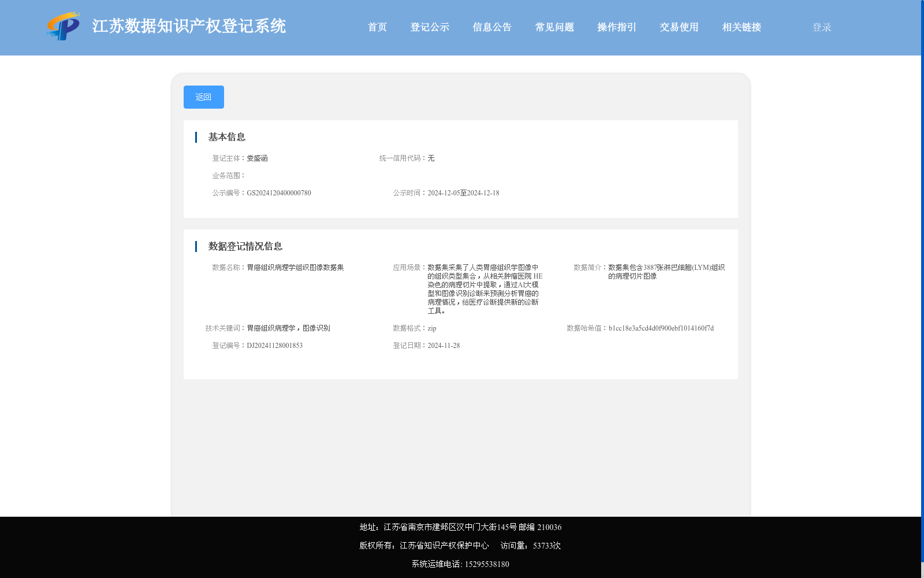Image resolution: width=924 pixels, height=578 pixels.
Task: Open the 登记公示 menu item
Action: coord(430,27)
